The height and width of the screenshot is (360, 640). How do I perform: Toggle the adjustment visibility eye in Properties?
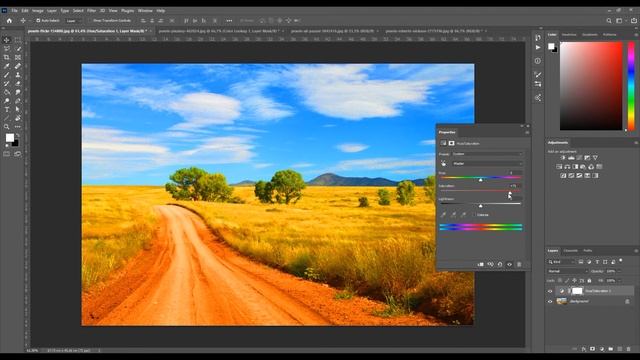tap(509, 264)
